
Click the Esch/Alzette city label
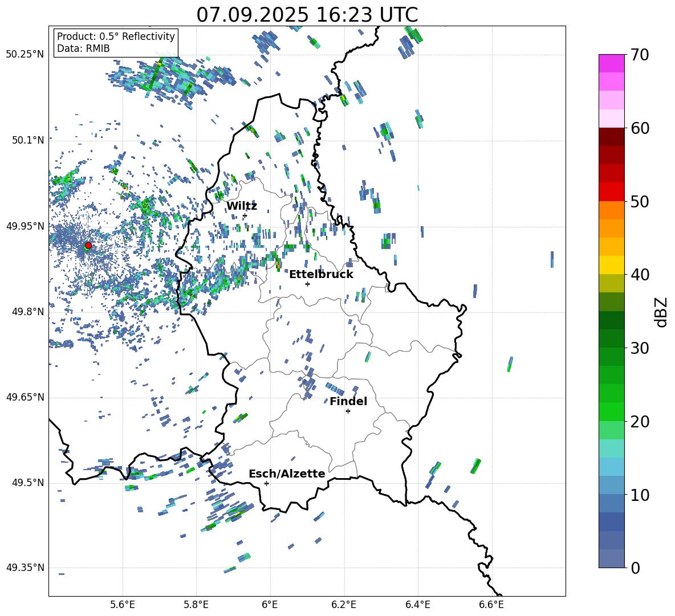[x=287, y=474]
